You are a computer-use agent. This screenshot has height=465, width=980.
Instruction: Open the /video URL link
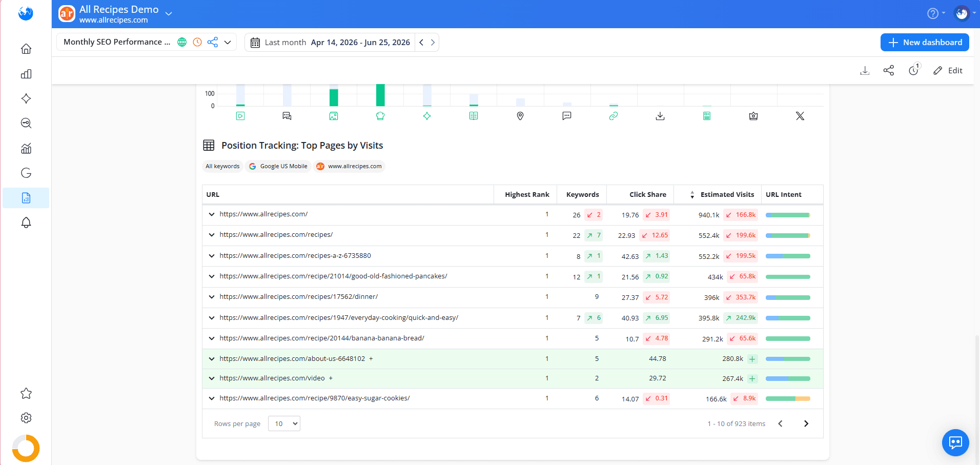point(272,378)
